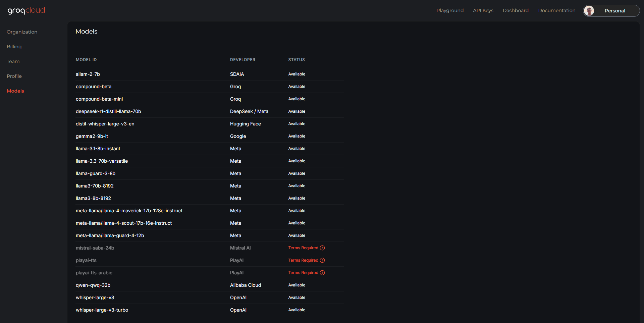Screen dimensions: 644x323
Task: Click the Hugging Face developer cell
Action: click(246, 124)
